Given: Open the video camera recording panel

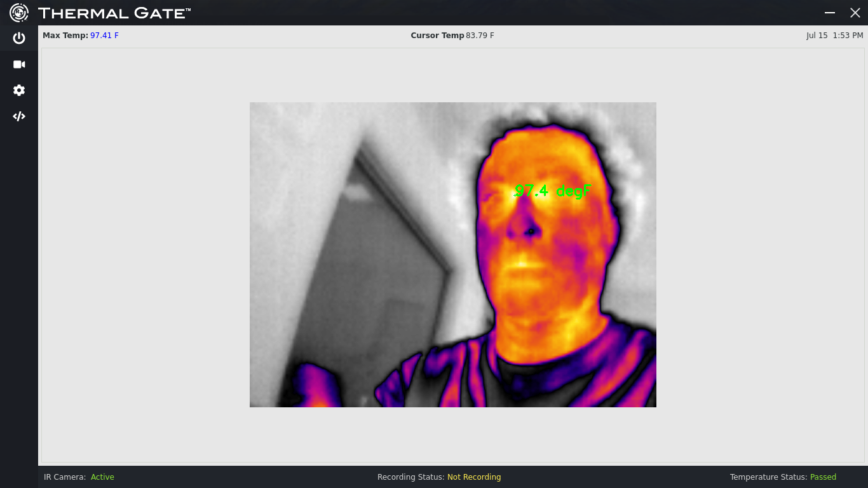Looking at the screenshot, I should tap(19, 64).
